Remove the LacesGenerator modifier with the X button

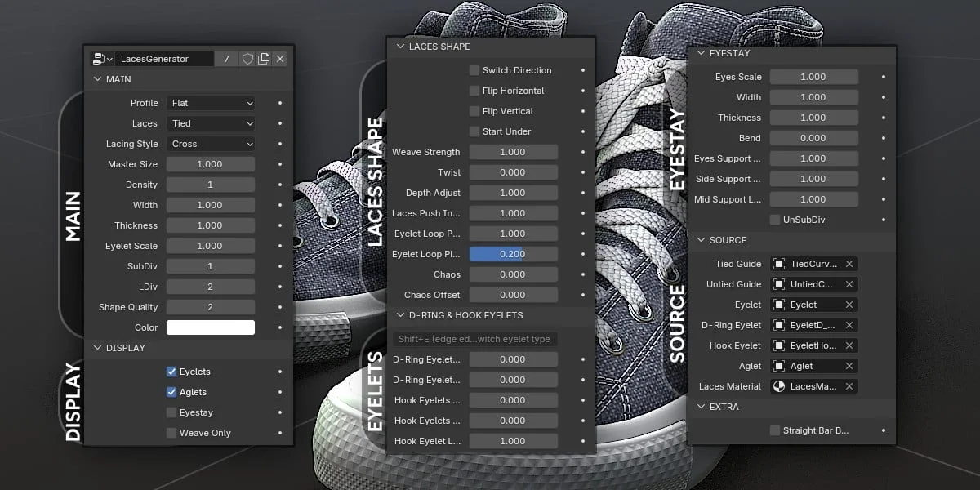tap(280, 59)
